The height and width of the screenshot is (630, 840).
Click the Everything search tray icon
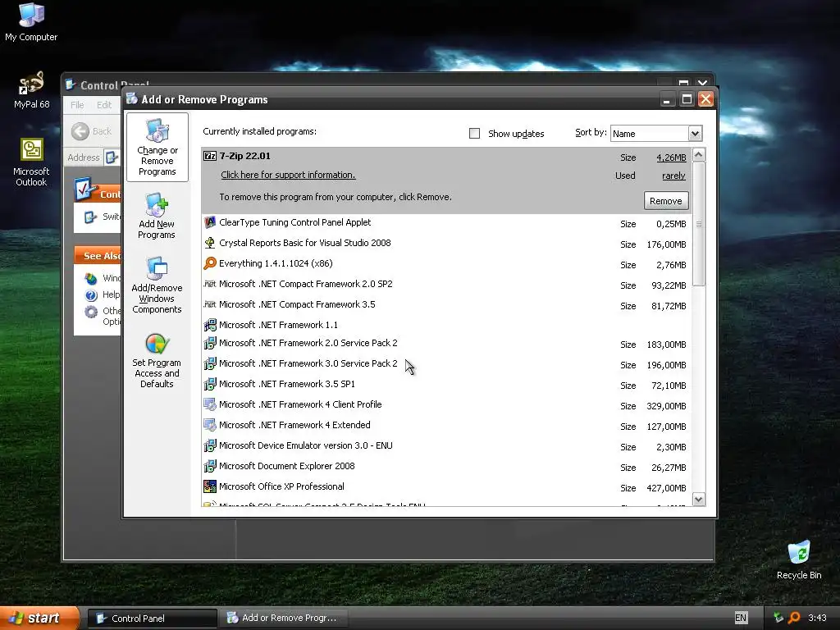[x=794, y=618]
